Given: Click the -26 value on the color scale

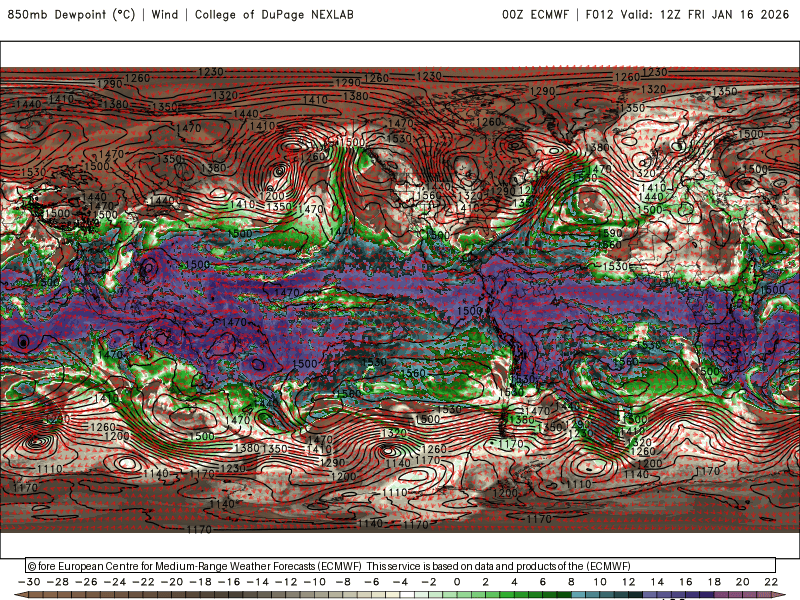Looking at the screenshot, I should point(86,582).
